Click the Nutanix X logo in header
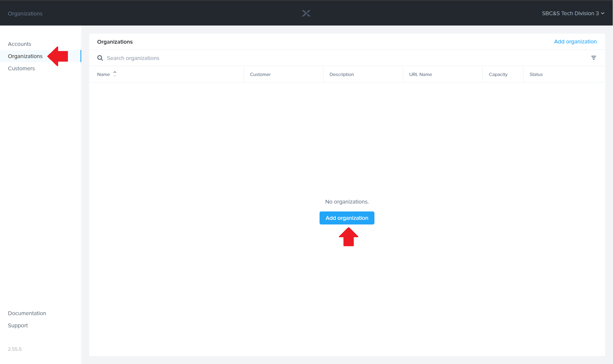This screenshot has height=364, width=613. pyautogui.click(x=306, y=13)
